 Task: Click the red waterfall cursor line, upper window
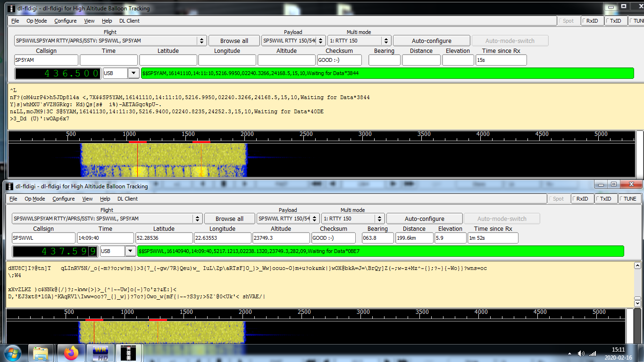click(x=201, y=160)
